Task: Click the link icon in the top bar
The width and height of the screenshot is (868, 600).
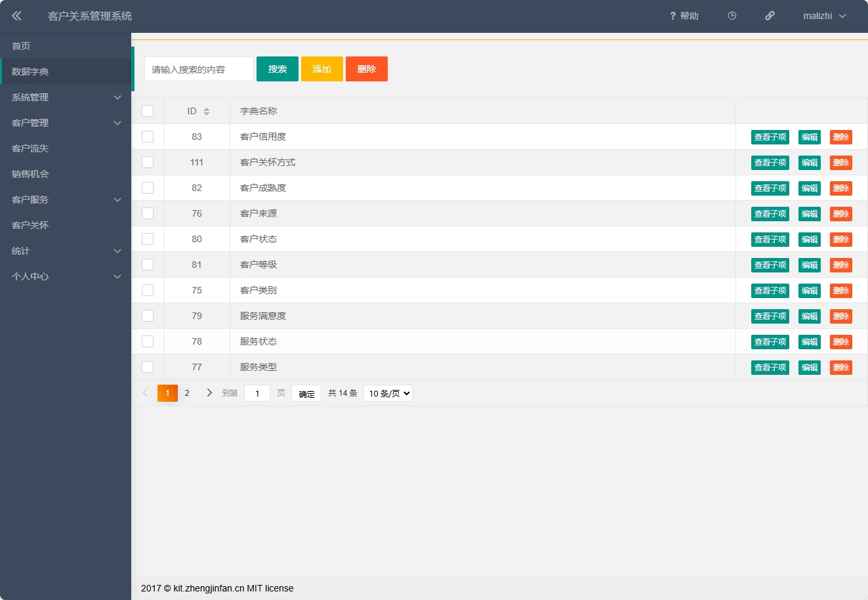Action: [769, 16]
